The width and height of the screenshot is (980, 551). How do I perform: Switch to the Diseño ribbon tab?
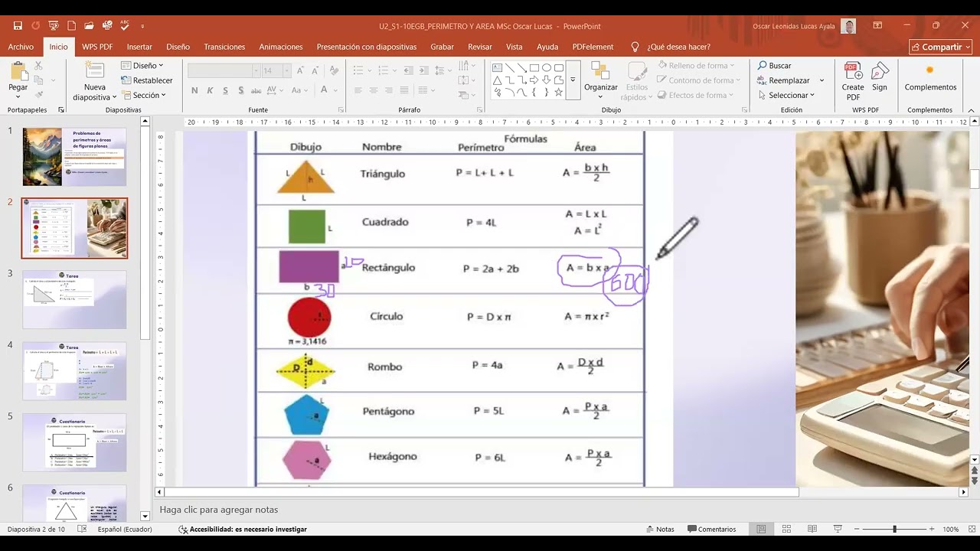[178, 47]
